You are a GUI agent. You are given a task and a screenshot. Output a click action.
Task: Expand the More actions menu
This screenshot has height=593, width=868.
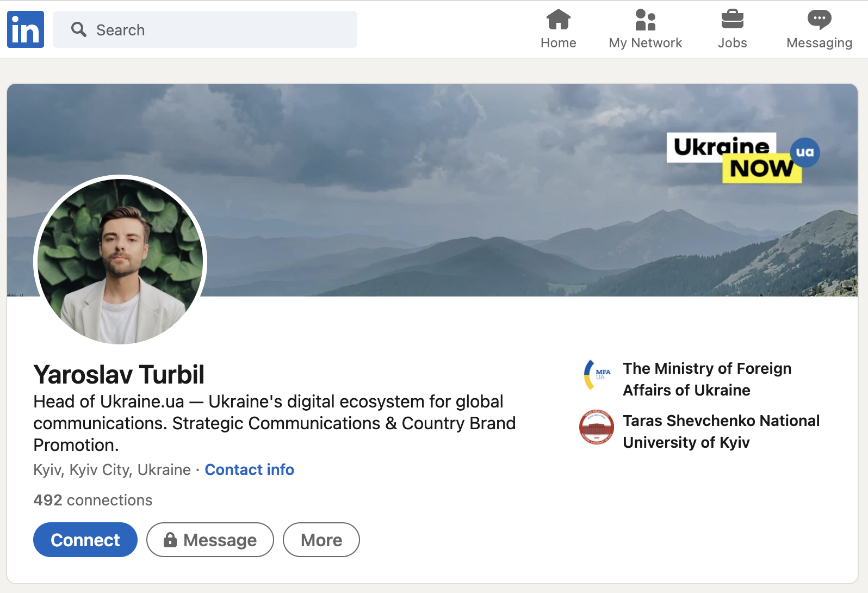321,540
